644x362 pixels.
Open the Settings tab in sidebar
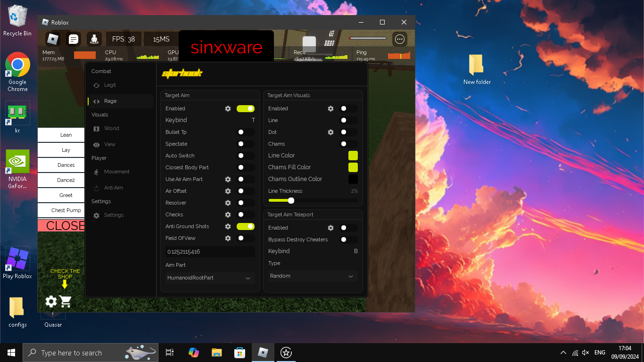point(121,215)
